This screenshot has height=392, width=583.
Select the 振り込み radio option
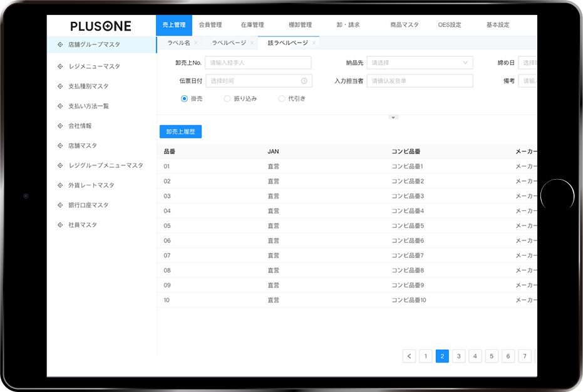click(227, 99)
